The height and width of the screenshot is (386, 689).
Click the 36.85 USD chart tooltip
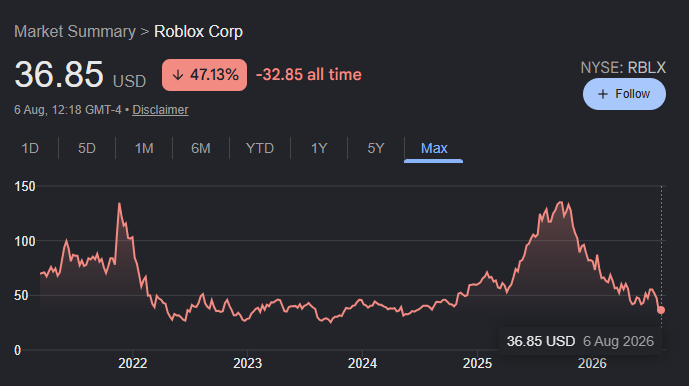tap(580, 341)
